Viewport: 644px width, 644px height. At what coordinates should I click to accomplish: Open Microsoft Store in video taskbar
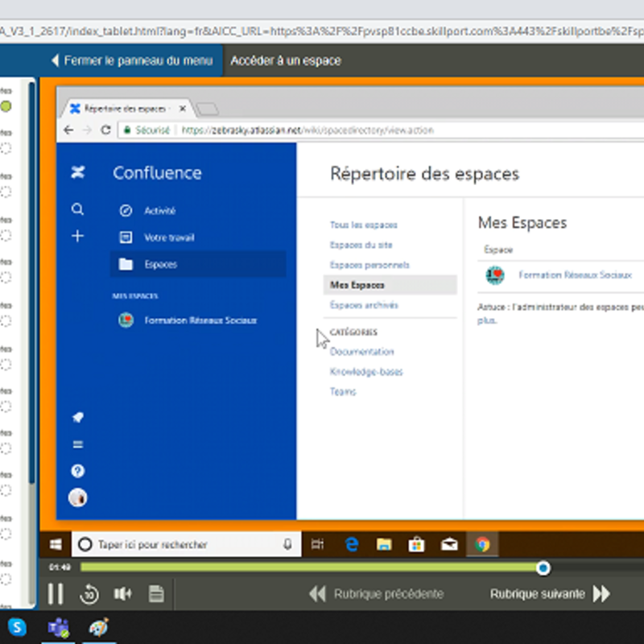tap(416, 545)
